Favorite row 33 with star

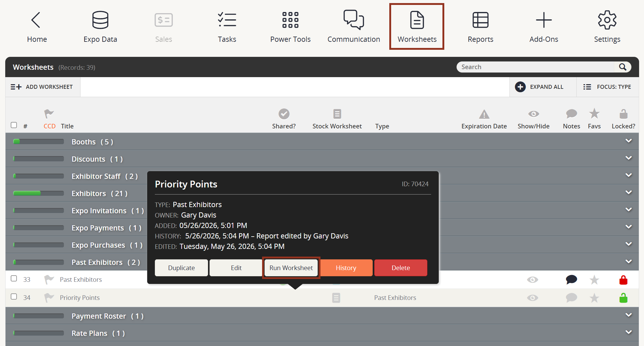pos(594,280)
